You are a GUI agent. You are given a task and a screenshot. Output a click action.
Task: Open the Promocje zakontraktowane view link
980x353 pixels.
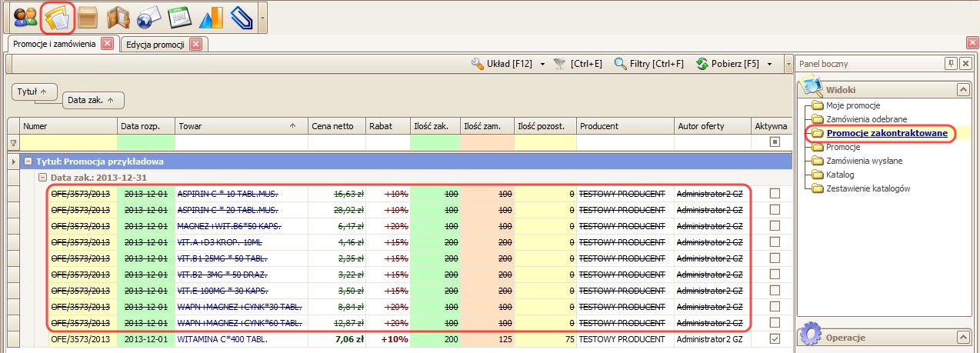coord(886,133)
